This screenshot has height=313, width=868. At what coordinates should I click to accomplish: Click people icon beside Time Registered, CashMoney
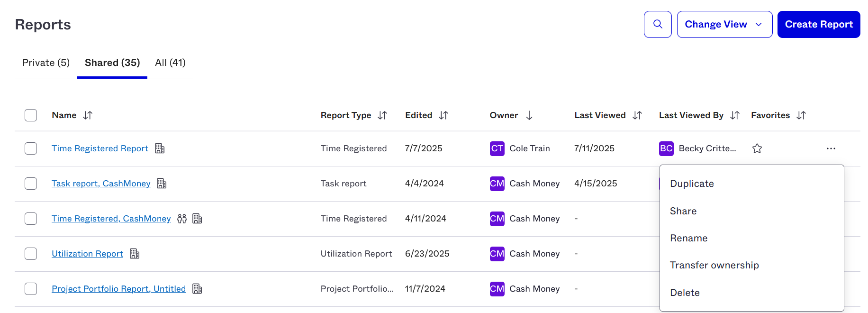(x=182, y=219)
